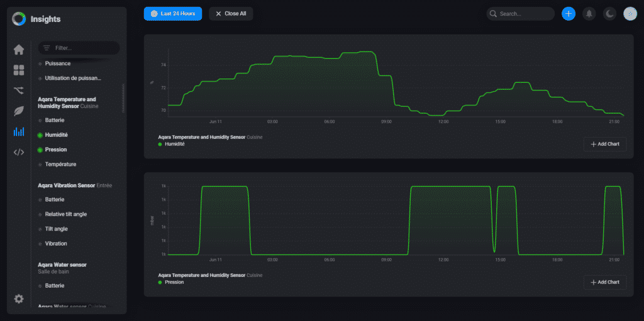Screen dimensions: 644x321
Task: Open the Script code brackets icon
Action: click(19, 152)
